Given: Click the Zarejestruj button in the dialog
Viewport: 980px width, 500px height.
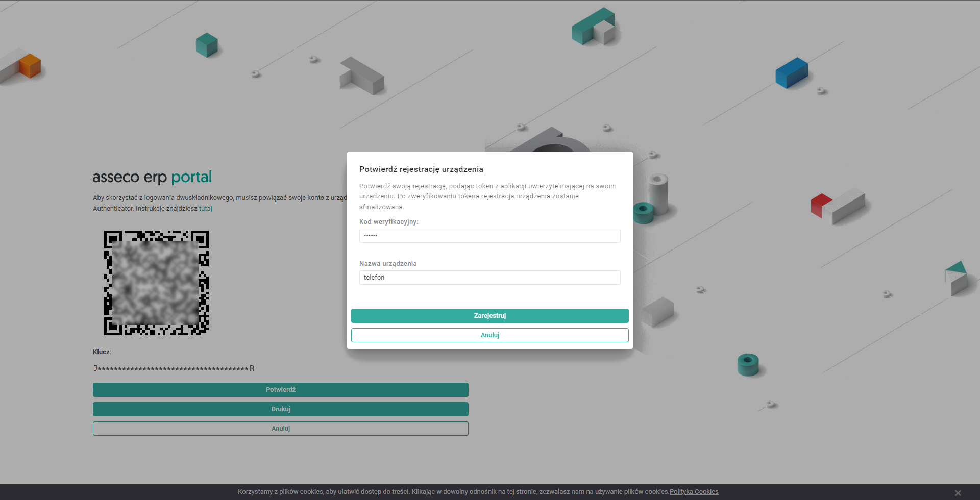Looking at the screenshot, I should coord(490,316).
